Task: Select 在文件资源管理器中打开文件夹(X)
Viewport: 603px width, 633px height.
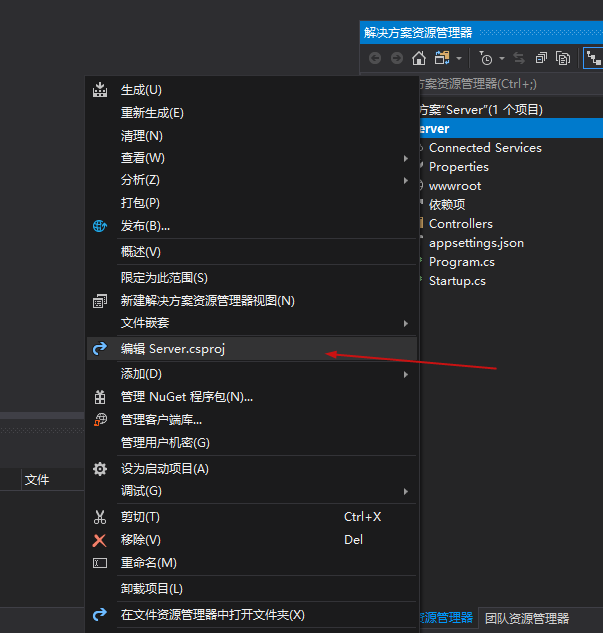Action: [x=252, y=614]
